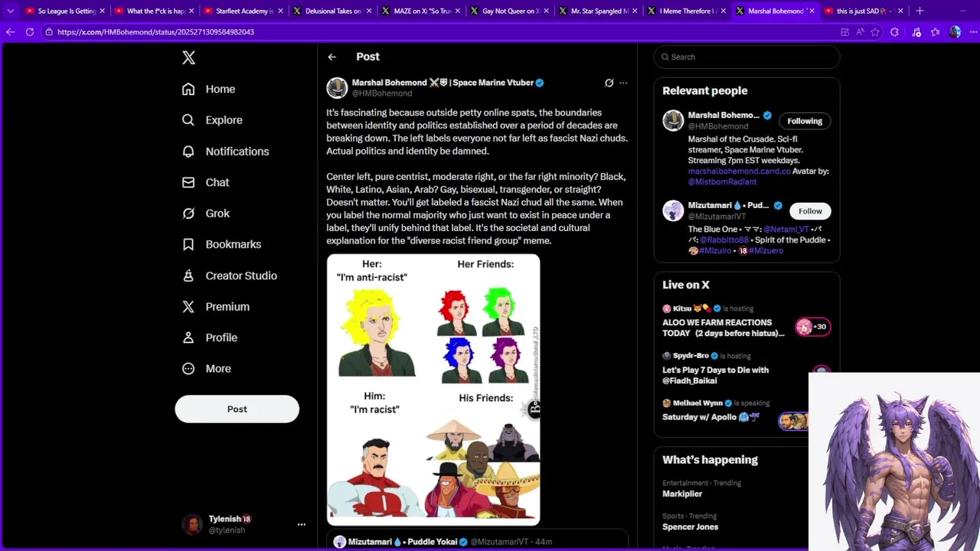The height and width of the screenshot is (551, 980).
Task: Click the browser address bar URL
Action: coord(155,32)
